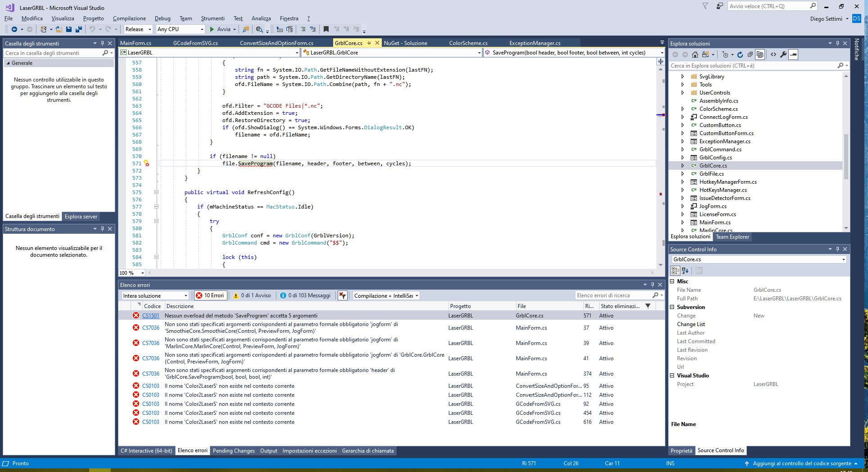Click the Open File folder icon
Screen dimensions: 868x472
[x=59, y=29]
